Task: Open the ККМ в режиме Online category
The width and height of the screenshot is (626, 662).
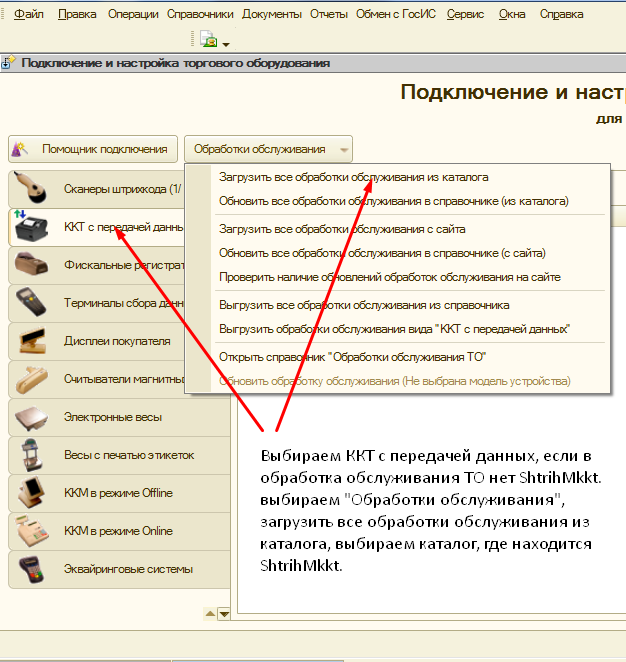Action: 117,531
